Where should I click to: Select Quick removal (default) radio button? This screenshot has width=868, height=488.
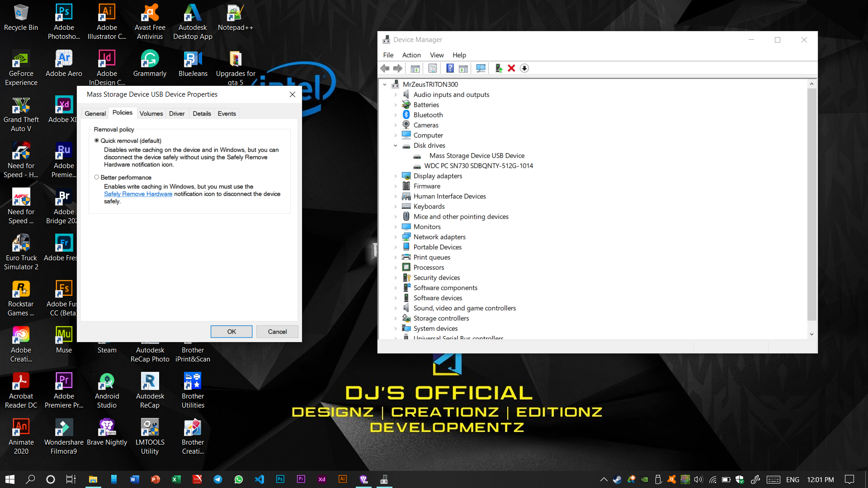[x=97, y=141]
